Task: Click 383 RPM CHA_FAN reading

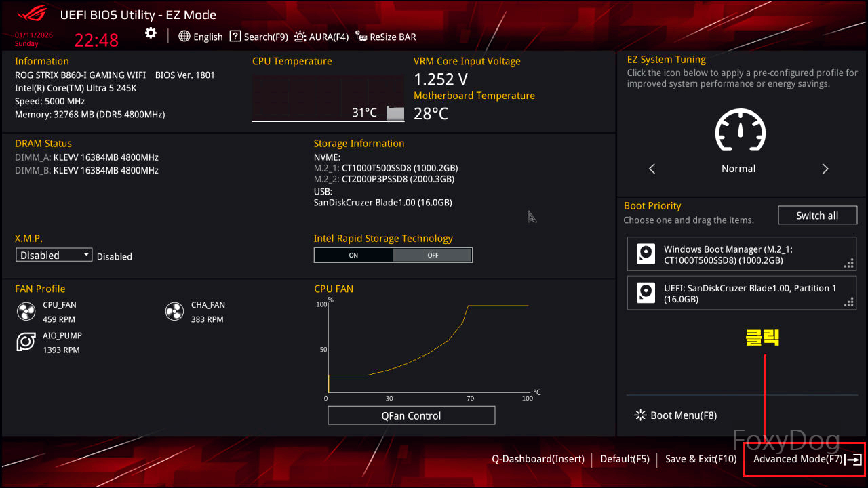Action: (x=207, y=319)
